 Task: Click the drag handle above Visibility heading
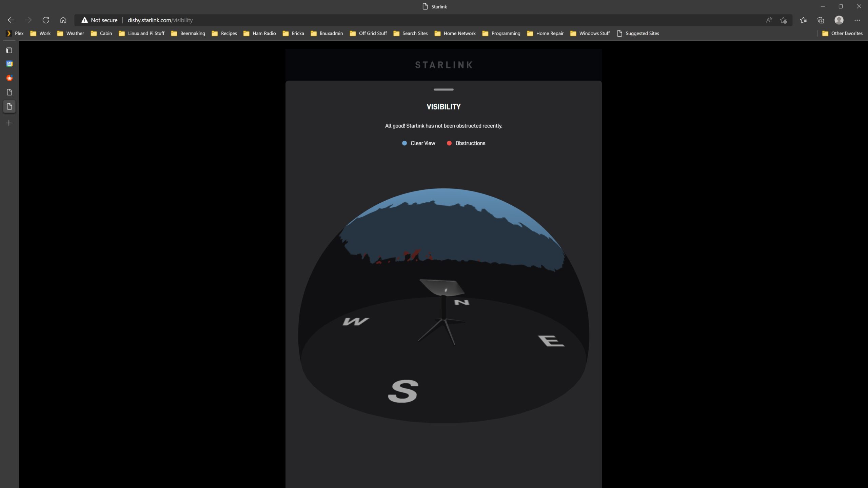pyautogui.click(x=443, y=89)
